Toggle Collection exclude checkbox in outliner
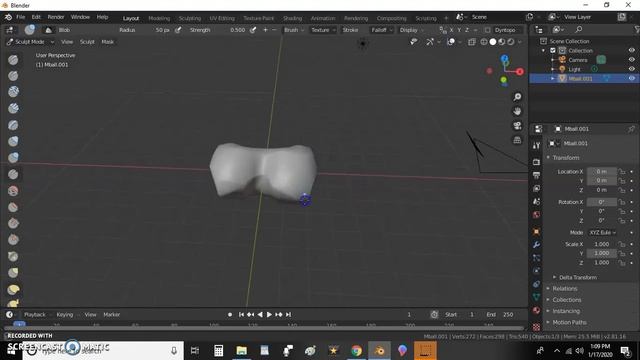The image size is (640, 360). [553, 51]
